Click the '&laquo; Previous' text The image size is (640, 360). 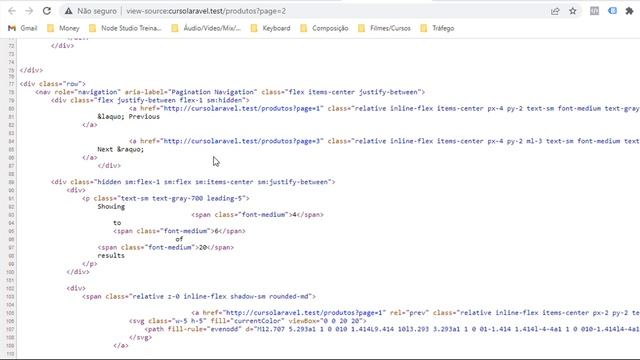(129, 117)
